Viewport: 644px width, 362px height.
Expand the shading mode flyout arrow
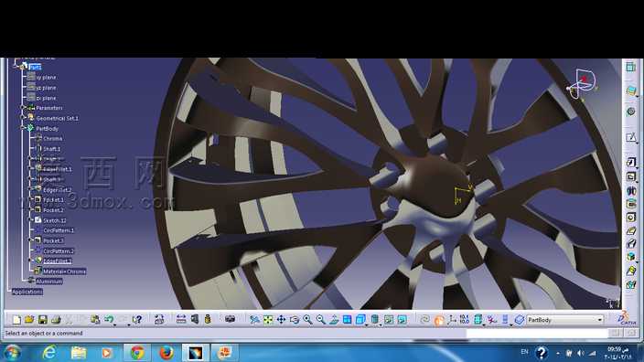381,325
